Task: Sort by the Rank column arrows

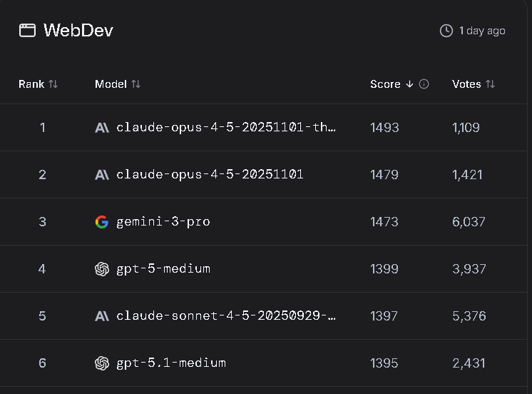Action: click(53, 84)
